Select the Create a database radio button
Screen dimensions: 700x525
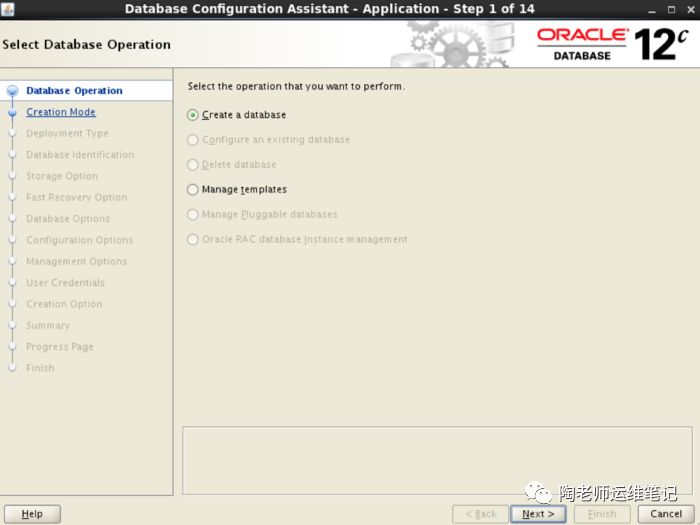192,115
